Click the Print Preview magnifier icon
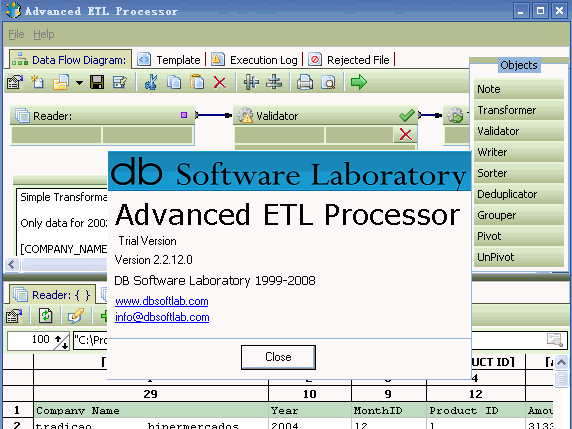This screenshot has width=572, height=429. click(328, 82)
